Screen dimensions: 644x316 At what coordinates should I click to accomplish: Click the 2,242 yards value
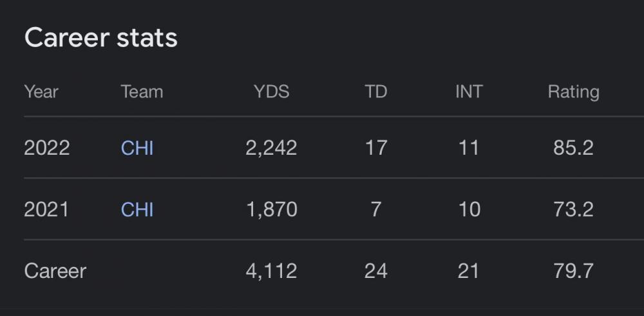(x=271, y=148)
